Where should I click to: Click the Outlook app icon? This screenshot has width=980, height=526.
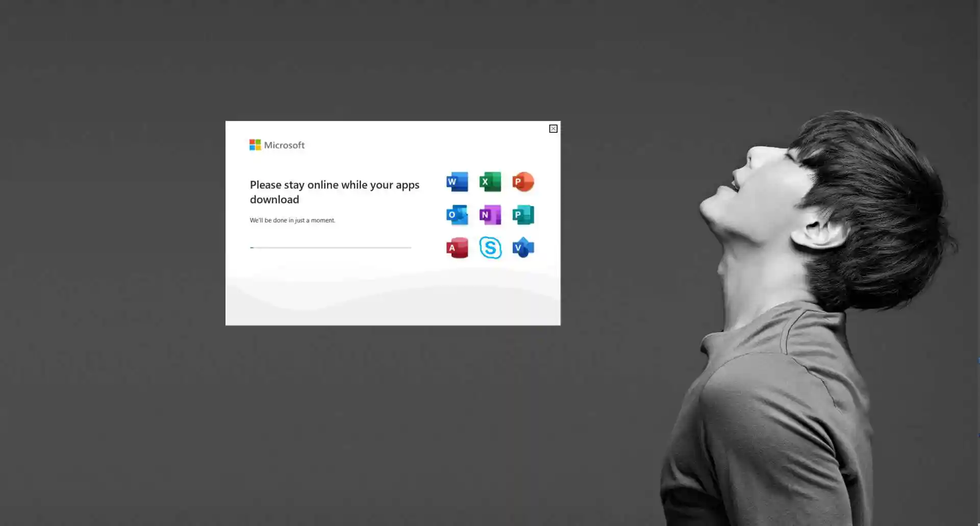(457, 215)
